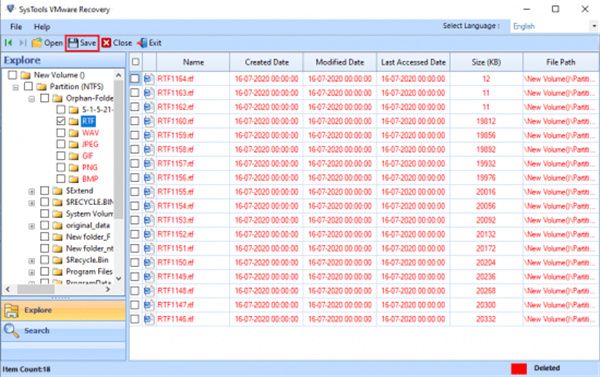
Task: Sort by the File Path column header
Action: tap(561, 62)
